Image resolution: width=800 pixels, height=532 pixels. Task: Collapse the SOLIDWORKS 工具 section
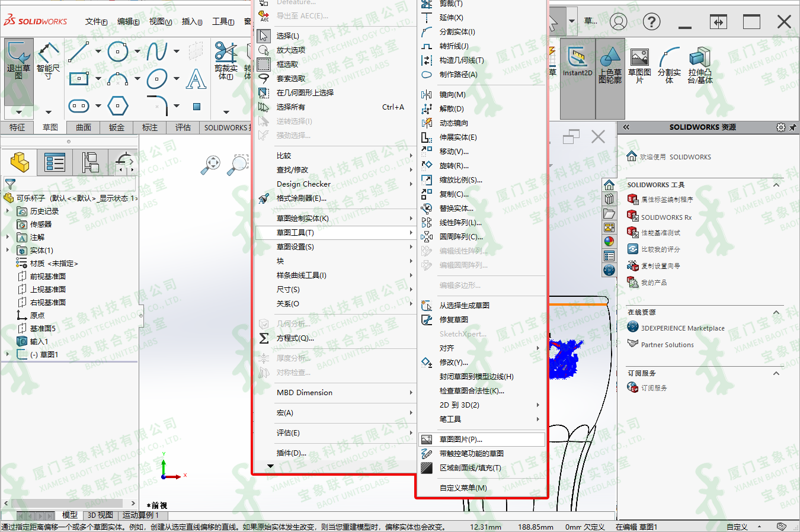pos(776,185)
